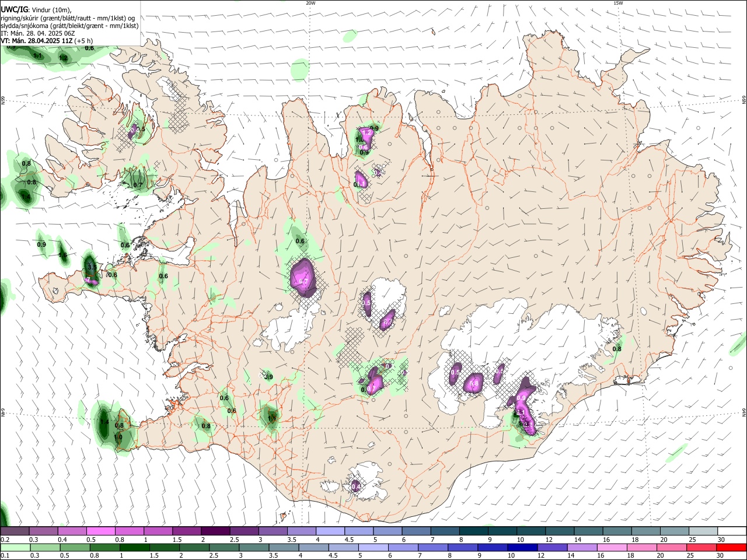Click the '15W' longitude label

click(x=618, y=3)
